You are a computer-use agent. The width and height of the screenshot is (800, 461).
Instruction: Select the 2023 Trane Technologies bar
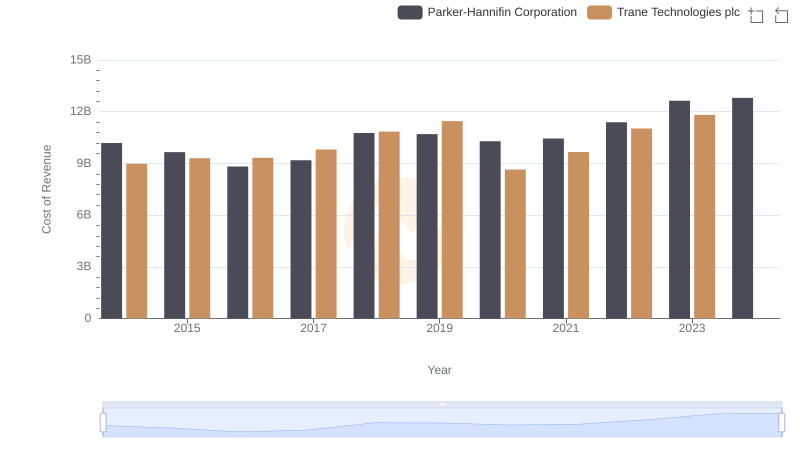pos(705,217)
